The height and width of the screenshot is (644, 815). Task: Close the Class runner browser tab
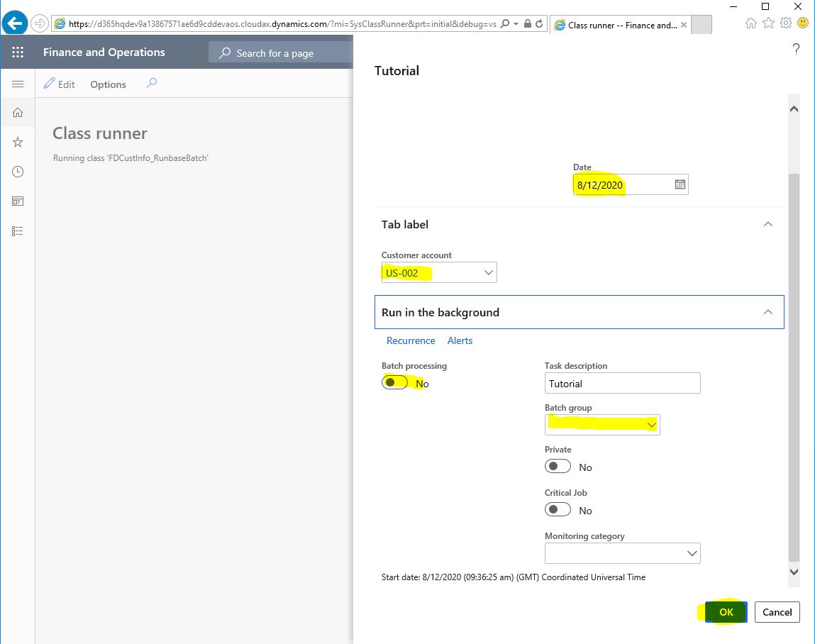[x=684, y=25]
